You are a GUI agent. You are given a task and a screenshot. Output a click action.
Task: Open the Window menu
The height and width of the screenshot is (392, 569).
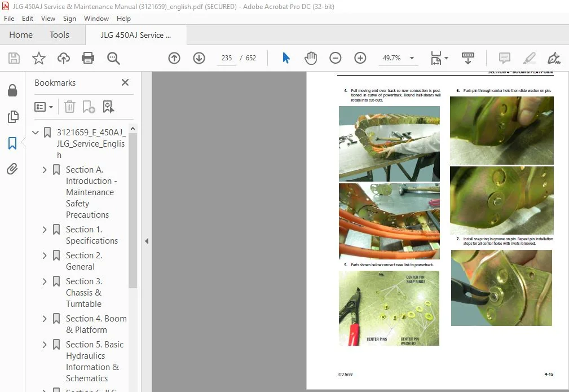click(96, 19)
